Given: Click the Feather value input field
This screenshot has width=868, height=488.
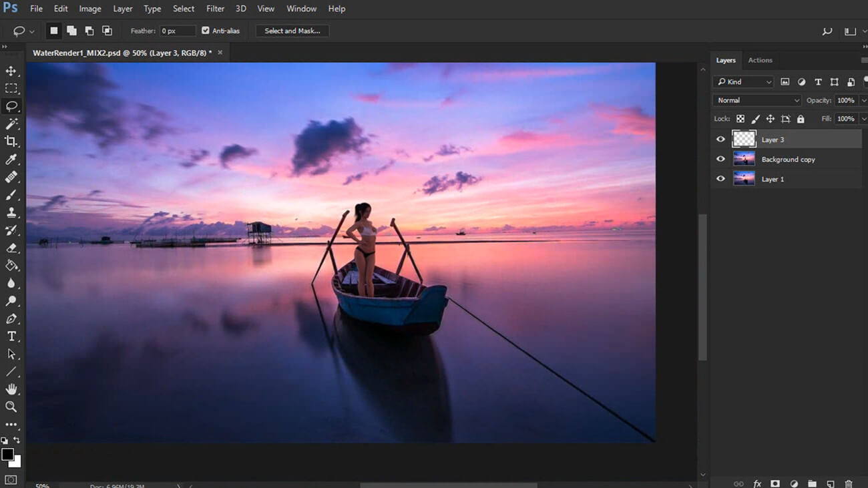Looking at the screenshot, I should [177, 31].
